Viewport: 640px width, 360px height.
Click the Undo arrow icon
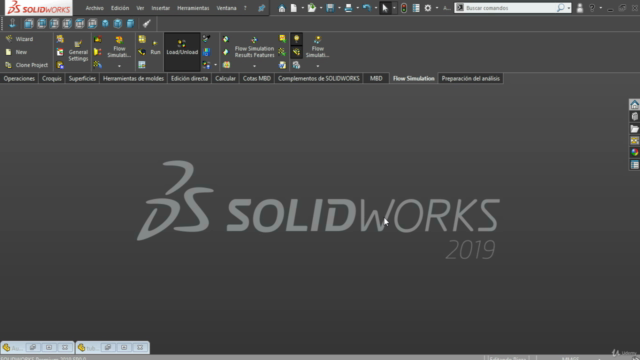point(367,8)
